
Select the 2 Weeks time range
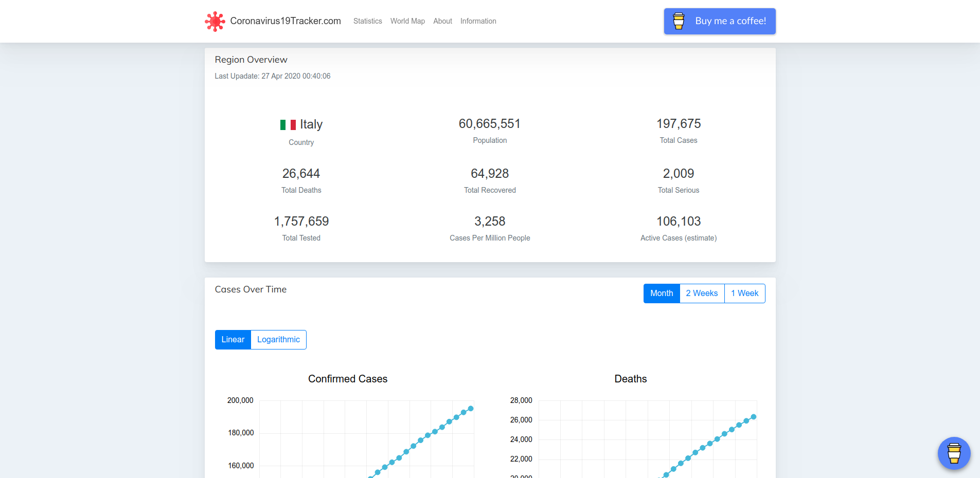pyautogui.click(x=702, y=293)
